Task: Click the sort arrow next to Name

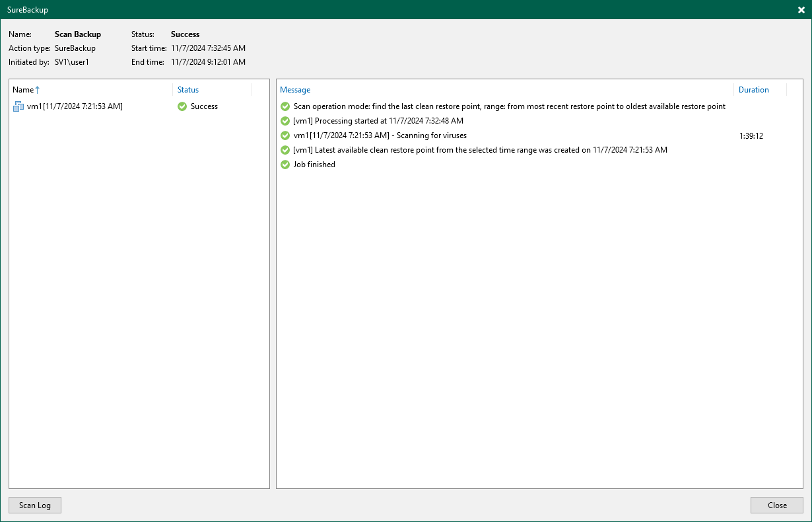Action: point(37,89)
